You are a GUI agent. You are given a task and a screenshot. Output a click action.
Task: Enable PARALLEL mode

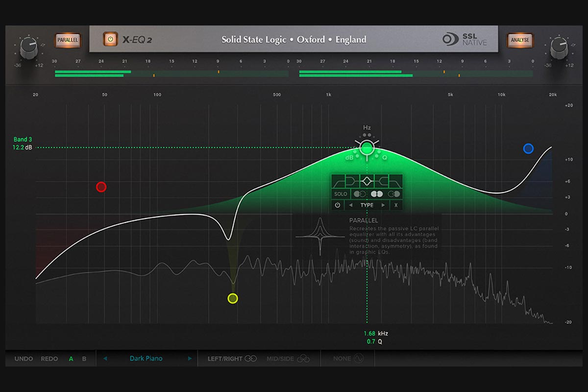click(x=67, y=41)
